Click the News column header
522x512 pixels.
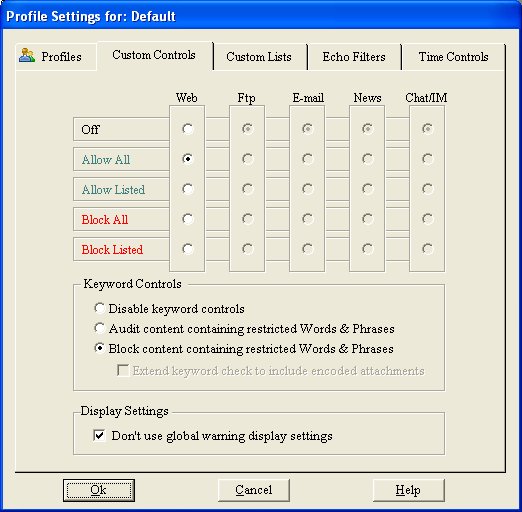(367, 98)
